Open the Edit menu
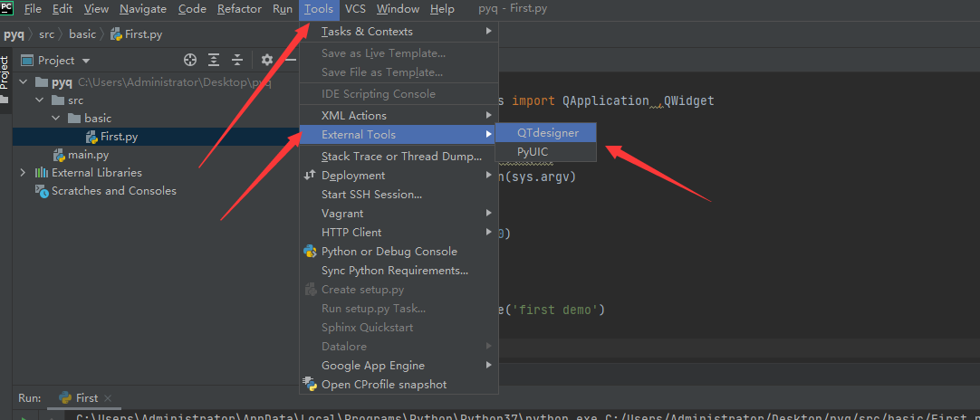 [x=62, y=9]
